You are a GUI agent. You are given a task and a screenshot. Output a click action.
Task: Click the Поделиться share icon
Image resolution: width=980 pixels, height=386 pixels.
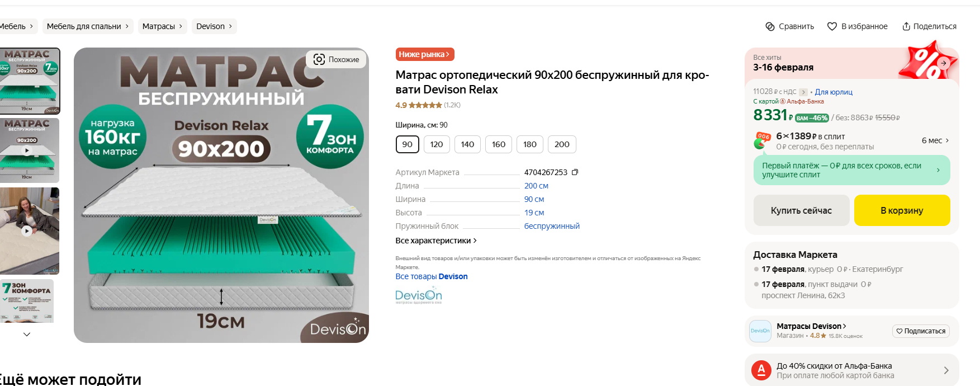pyautogui.click(x=906, y=26)
